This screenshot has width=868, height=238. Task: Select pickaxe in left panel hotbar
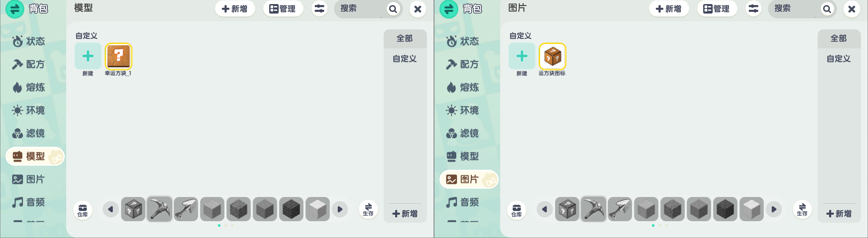(159, 209)
